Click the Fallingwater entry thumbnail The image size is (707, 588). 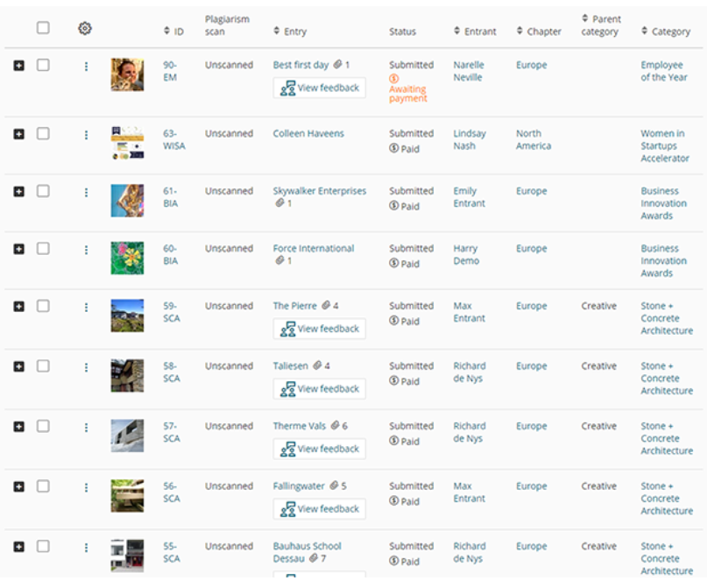coord(127,496)
